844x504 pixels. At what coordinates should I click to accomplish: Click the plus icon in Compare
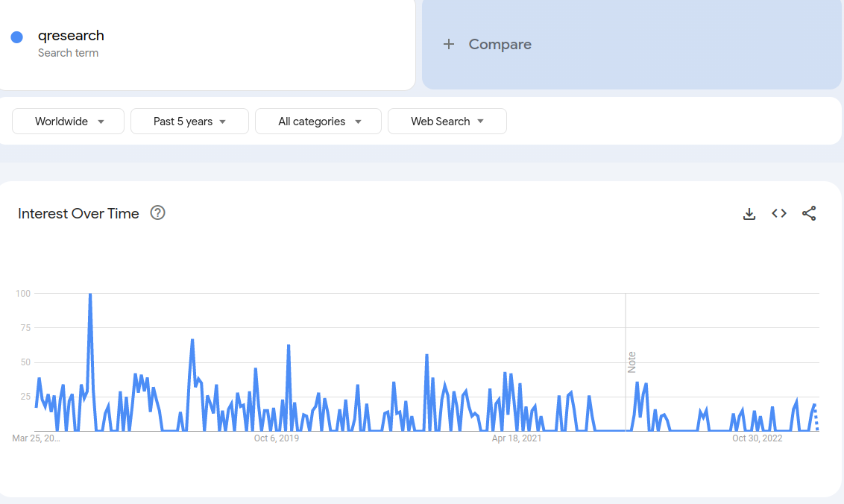tap(448, 44)
